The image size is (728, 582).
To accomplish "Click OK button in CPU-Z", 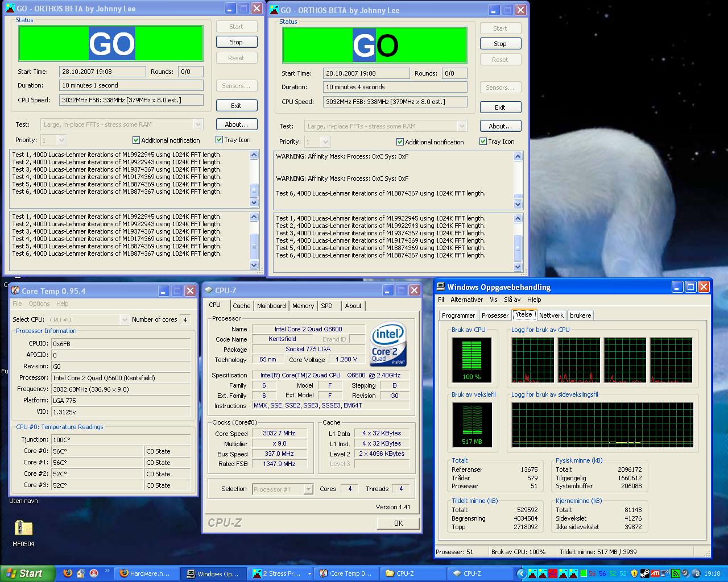I will coord(398,523).
